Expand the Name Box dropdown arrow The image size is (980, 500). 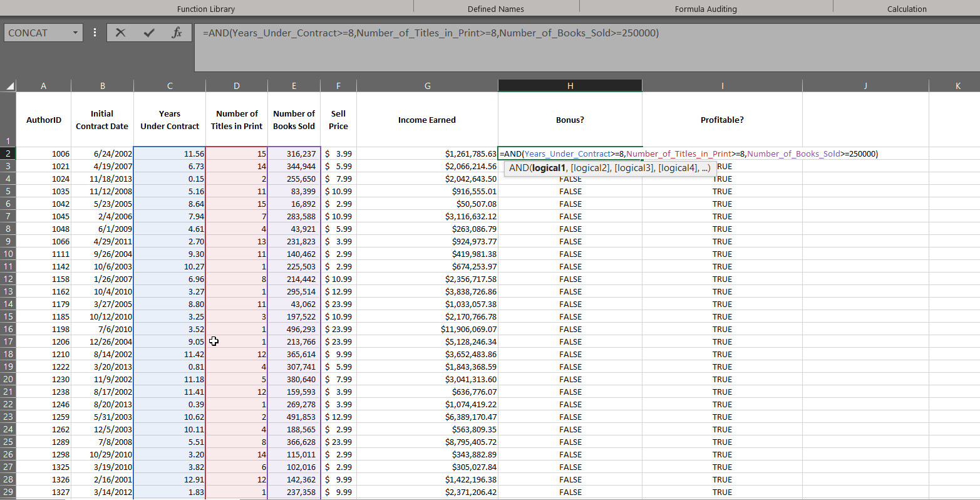click(75, 33)
